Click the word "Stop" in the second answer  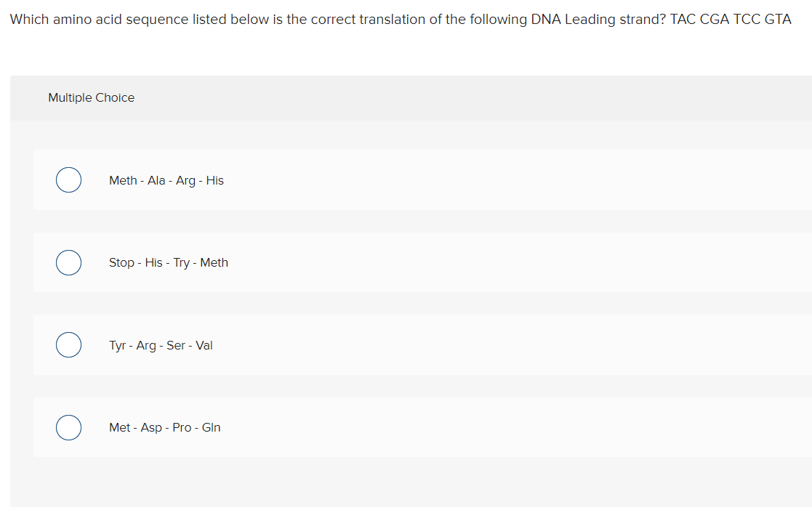click(x=121, y=262)
